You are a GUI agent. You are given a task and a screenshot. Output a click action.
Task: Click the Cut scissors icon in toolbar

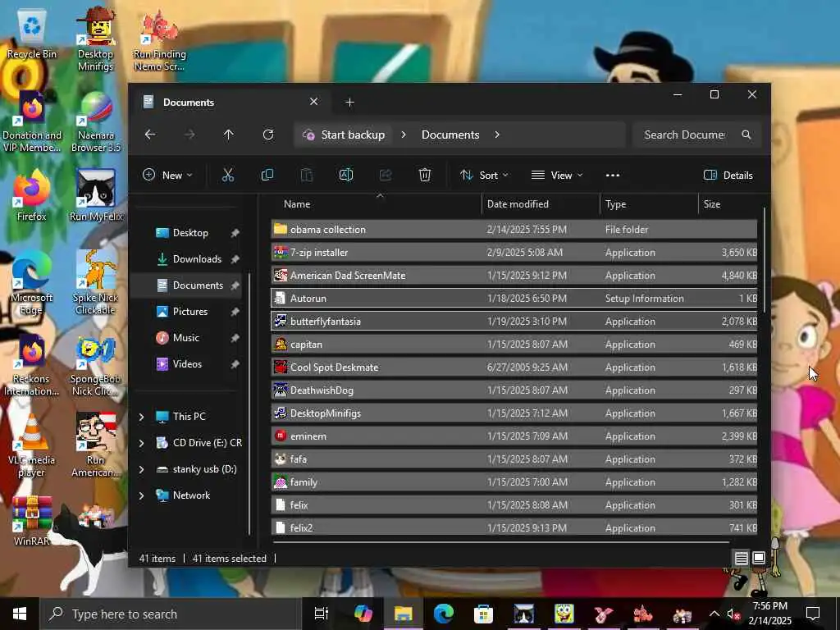[x=228, y=176]
